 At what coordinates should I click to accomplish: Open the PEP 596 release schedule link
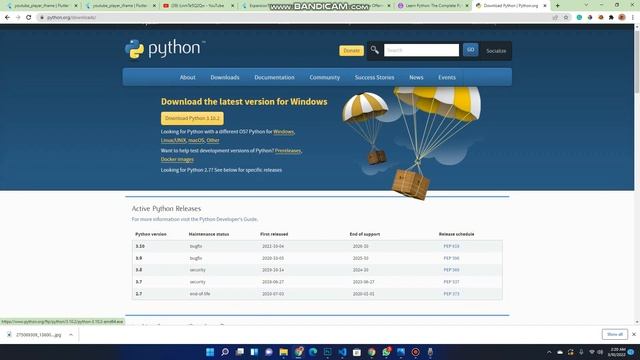[451, 258]
